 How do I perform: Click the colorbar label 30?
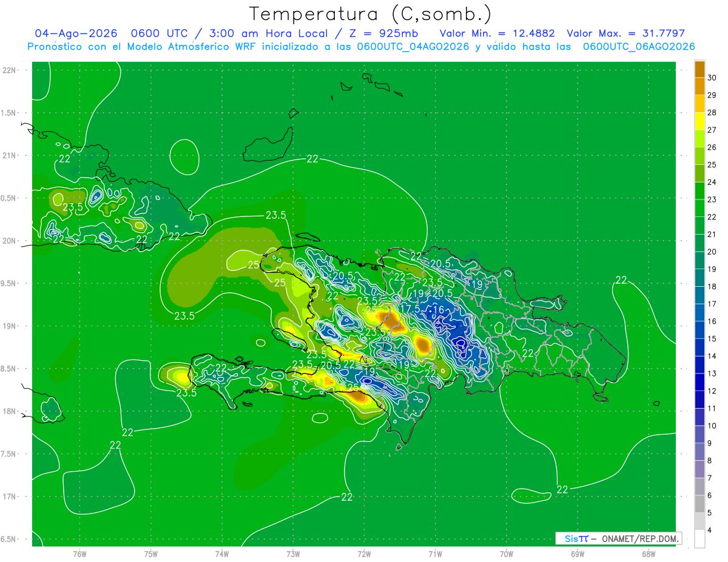712,78
